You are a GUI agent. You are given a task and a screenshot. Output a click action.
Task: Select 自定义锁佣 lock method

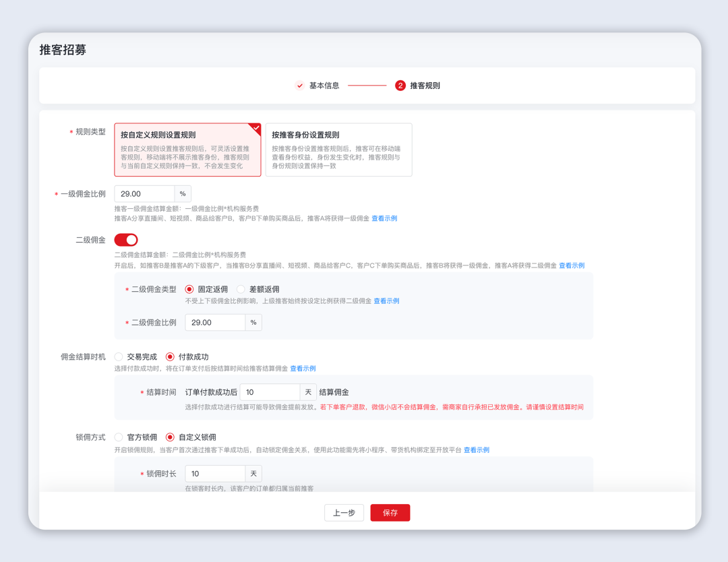click(x=170, y=437)
